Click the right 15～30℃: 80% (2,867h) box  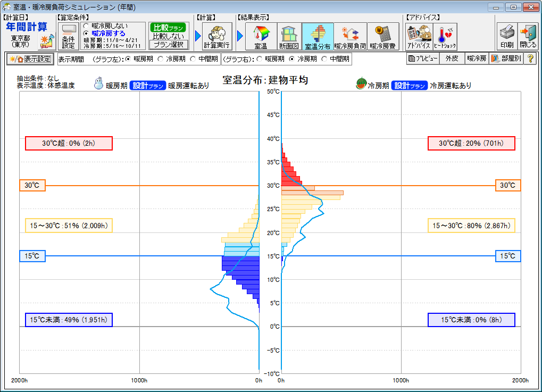pos(471,226)
